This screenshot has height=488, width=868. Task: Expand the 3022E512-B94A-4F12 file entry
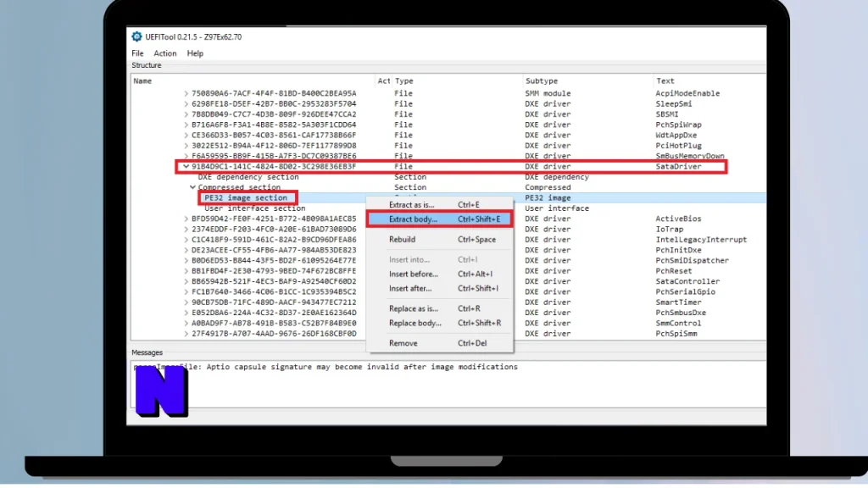tap(186, 146)
